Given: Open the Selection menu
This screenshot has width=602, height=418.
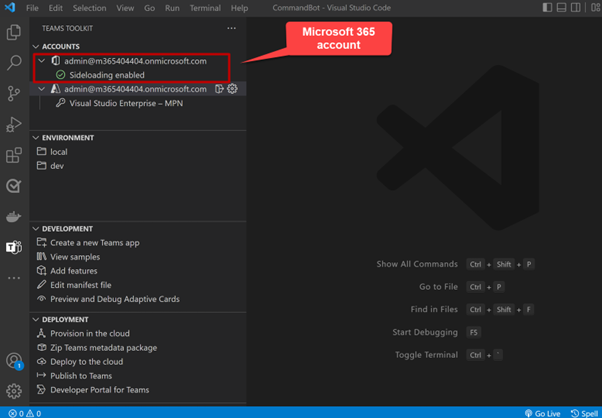Looking at the screenshot, I should pyautogui.click(x=89, y=8).
